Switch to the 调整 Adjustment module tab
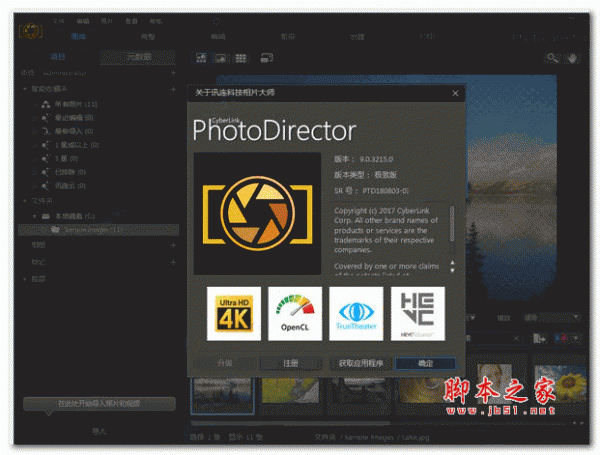 click(148, 37)
